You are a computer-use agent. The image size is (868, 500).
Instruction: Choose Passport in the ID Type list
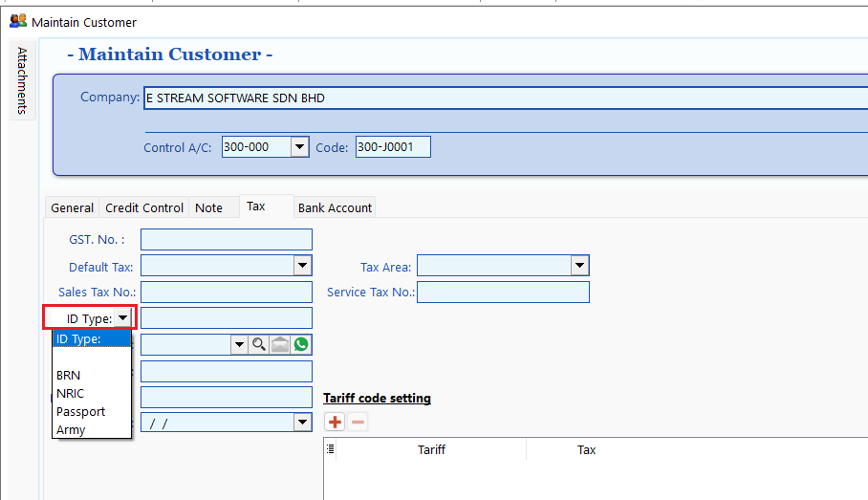click(x=81, y=412)
